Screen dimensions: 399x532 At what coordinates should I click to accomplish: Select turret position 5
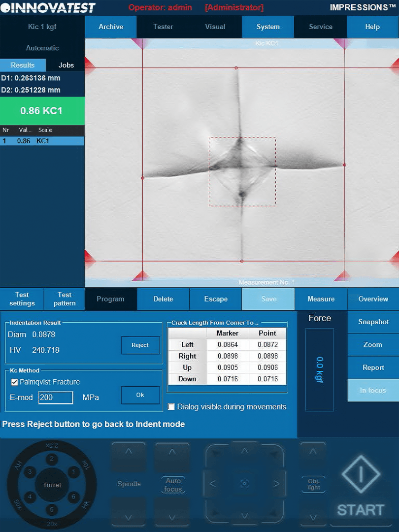pyautogui.click(x=52, y=509)
